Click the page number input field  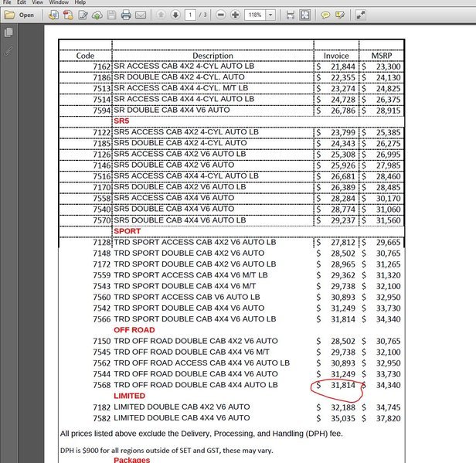[190, 15]
